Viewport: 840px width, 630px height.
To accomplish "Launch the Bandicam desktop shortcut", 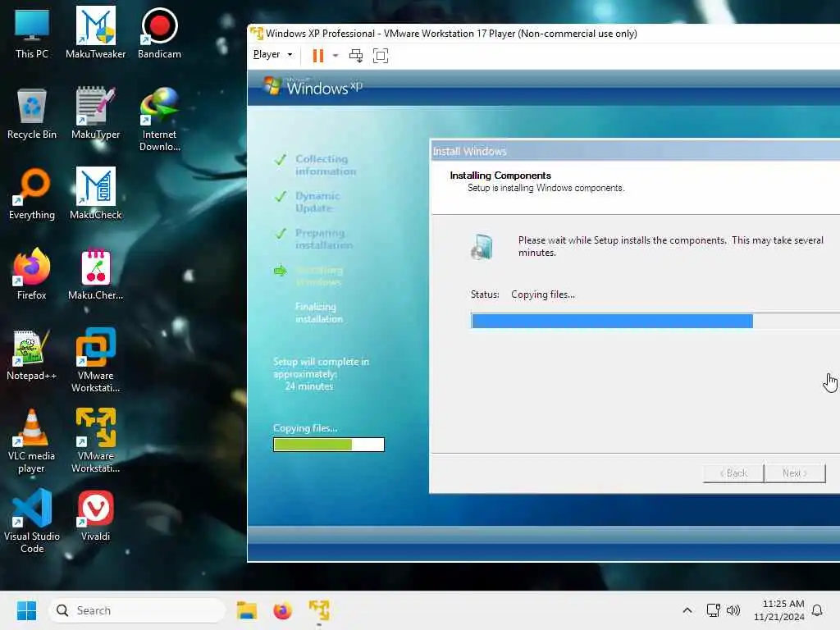I will tap(159, 34).
